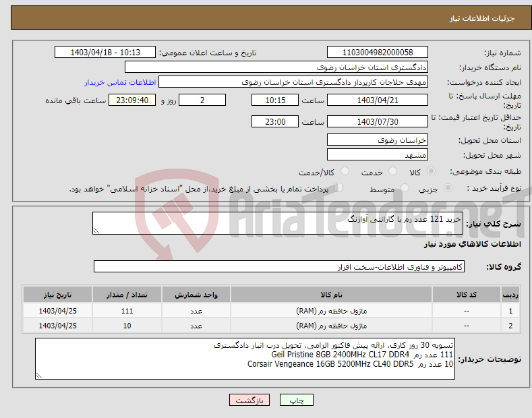The width and height of the screenshot is (532, 418).
Task: Click the quantity cell 111
Action: 127,311
